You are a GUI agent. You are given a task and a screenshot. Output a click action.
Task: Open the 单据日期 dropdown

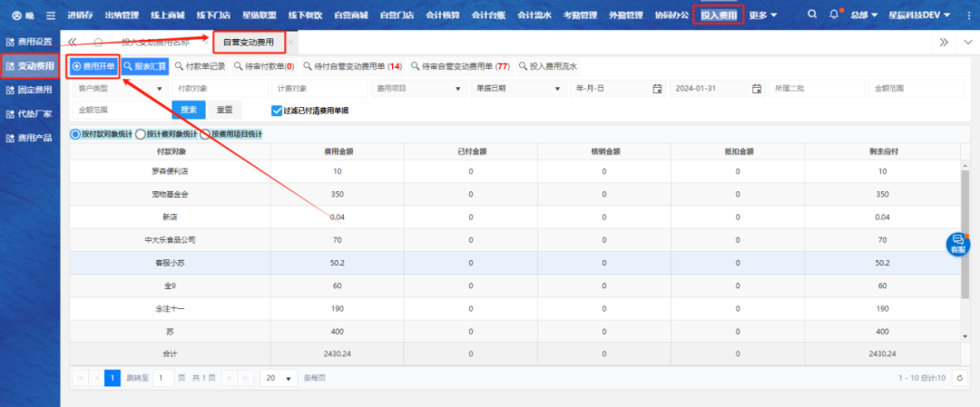[555, 89]
